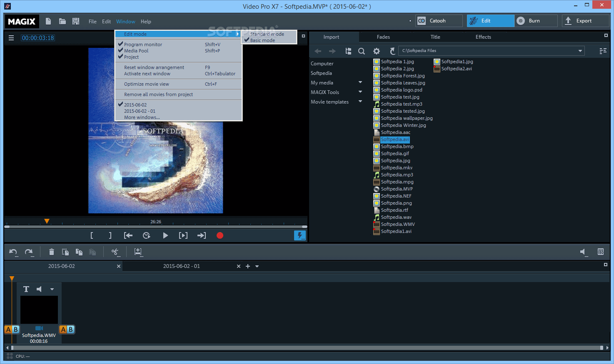Refresh the Media Pool folder list
614x364 pixels.
(x=392, y=51)
